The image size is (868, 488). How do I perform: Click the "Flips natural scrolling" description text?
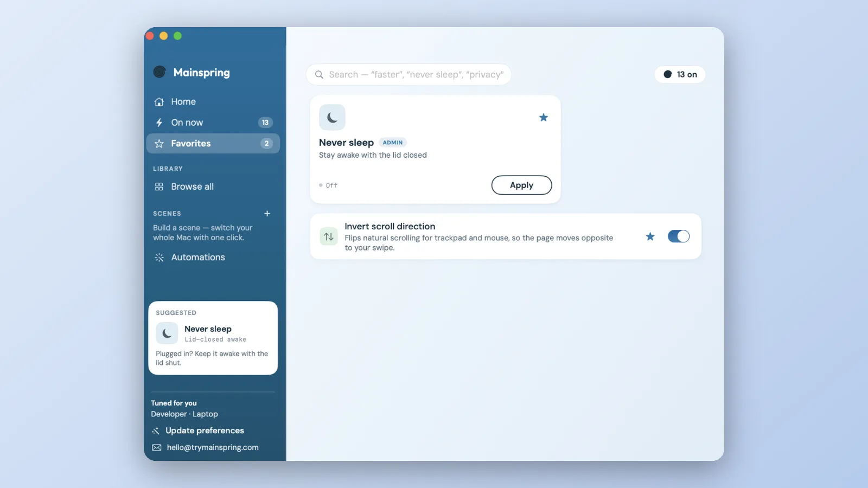click(x=479, y=243)
